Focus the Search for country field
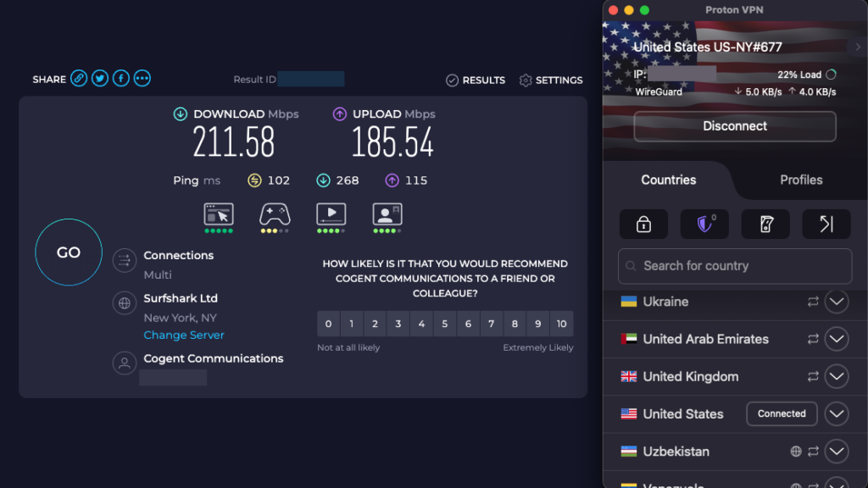Viewport: 868px width, 488px height. pos(735,266)
